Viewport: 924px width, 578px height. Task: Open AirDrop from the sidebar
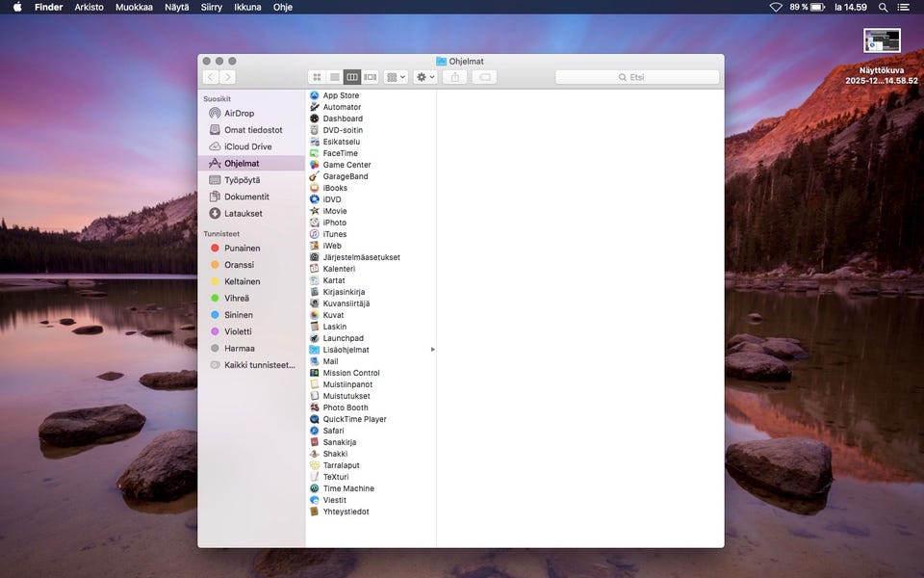point(239,114)
